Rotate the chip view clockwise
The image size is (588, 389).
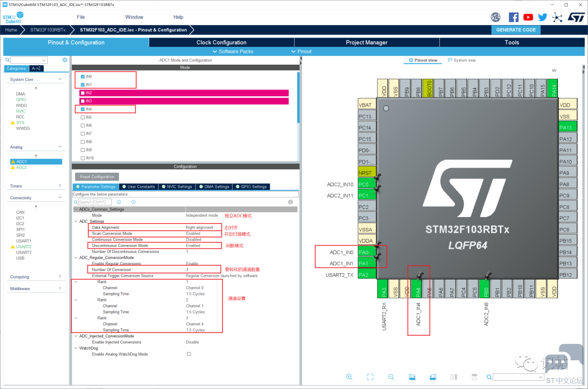(412, 377)
